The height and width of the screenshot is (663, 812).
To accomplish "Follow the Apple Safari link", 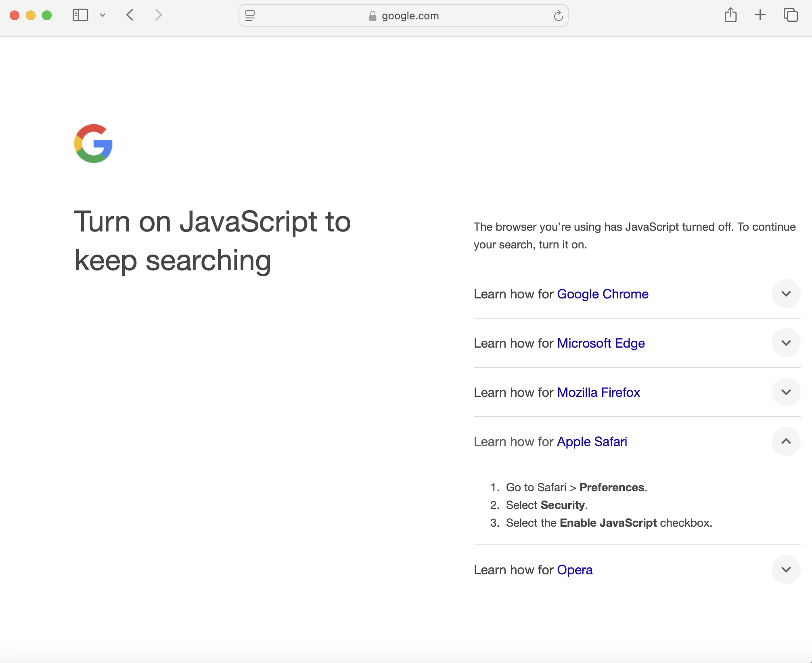I will point(592,442).
